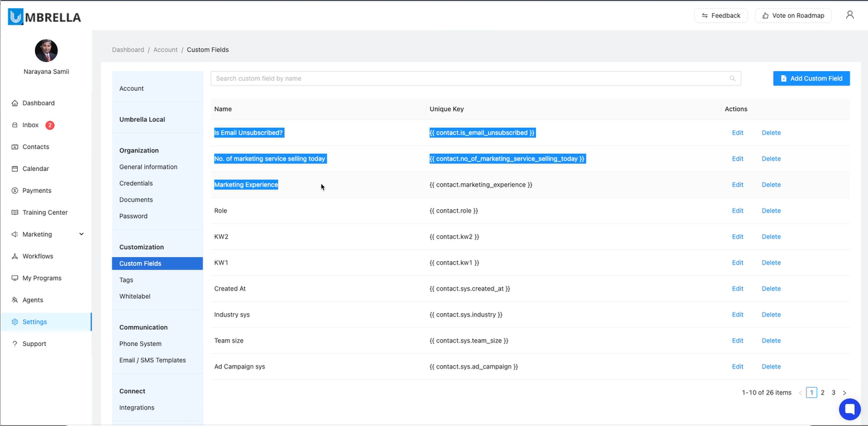Click the Support question mark icon
Image resolution: width=868 pixels, height=426 pixels.
(x=15, y=344)
